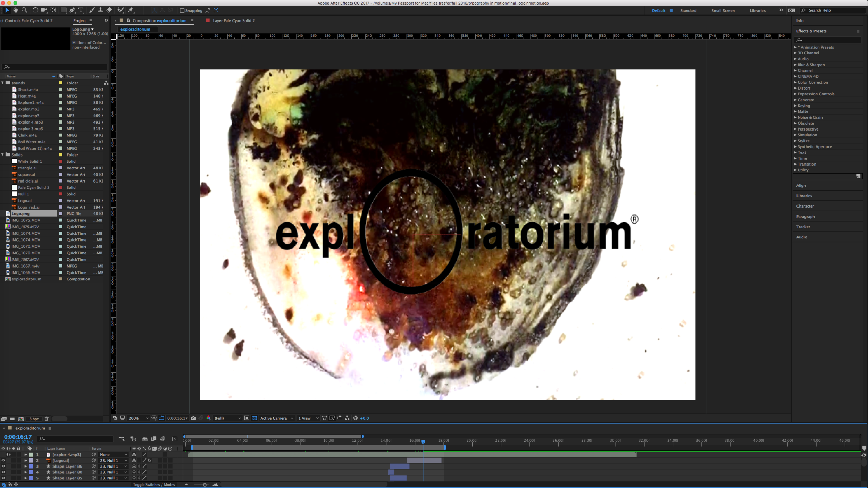Select the Puppet Pin tool
868x488 pixels.
(131, 10)
